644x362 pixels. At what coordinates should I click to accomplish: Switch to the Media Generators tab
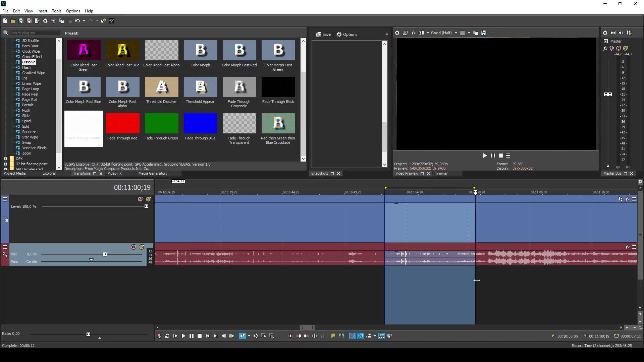[x=153, y=173]
